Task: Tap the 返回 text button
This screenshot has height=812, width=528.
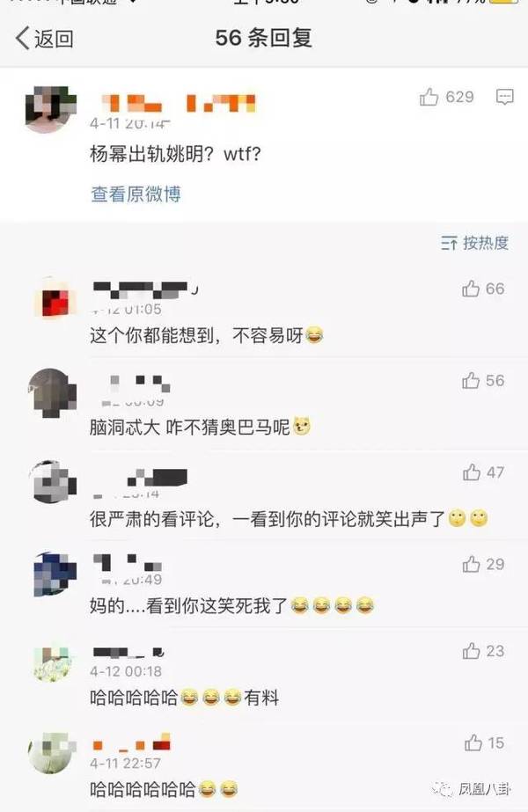Action: click(54, 39)
